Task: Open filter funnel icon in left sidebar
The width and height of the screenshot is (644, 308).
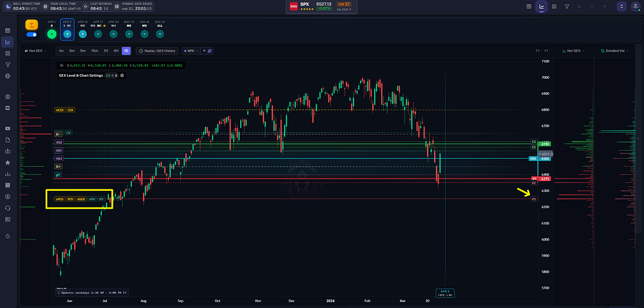Action: tap(7, 64)
